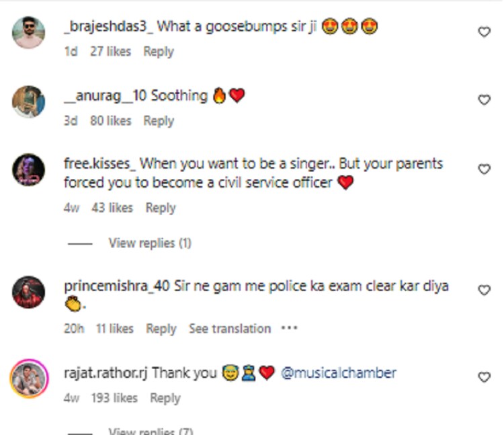
Task: Like rajat.rathor.rj's Thank you comment
Action: pos(484,377)
